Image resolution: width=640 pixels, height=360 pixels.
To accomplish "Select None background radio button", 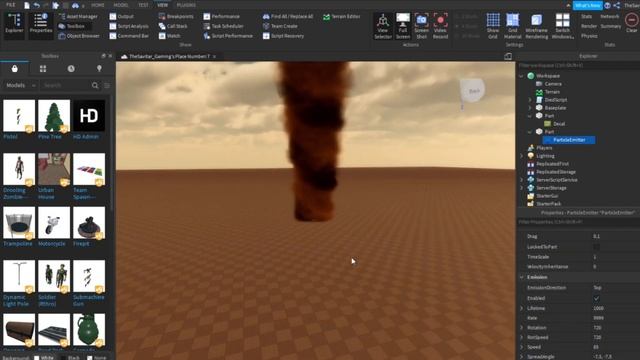I will (89, 358).
